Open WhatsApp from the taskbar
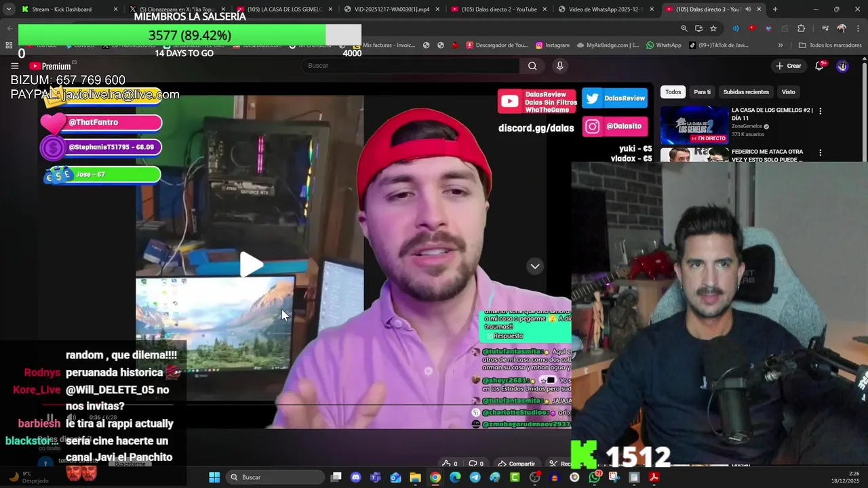This screenshot has width=868, height=488. pyautogui.click(x=595, y=477)
